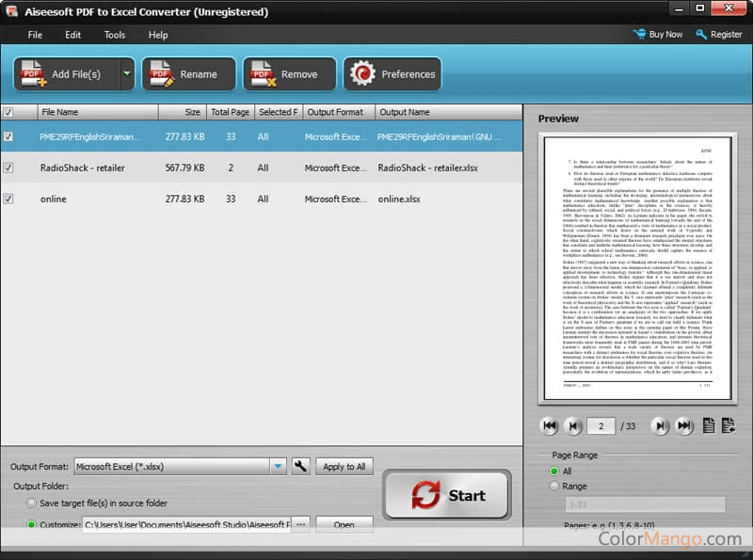Click the Register key link
The height and width of the screenshot is (560, 753).
point(719,35)
